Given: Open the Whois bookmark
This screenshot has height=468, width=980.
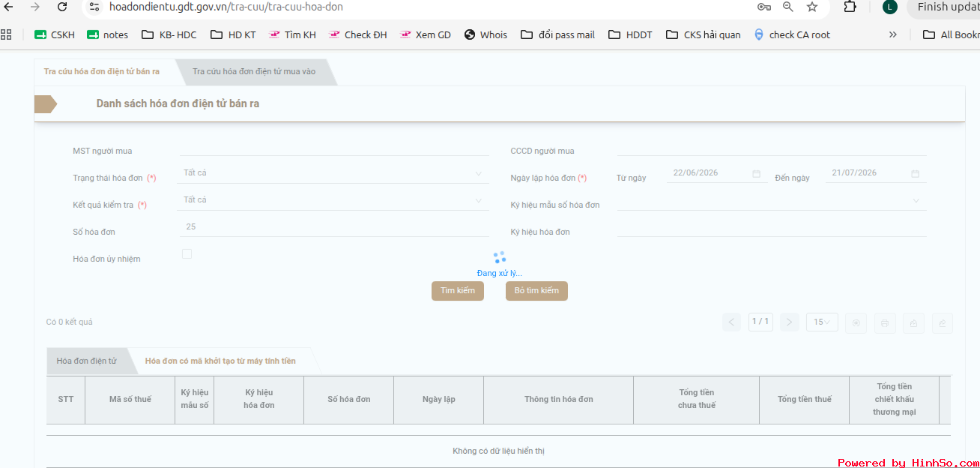Looking at the screenshot, I should (x=486, y=34).
